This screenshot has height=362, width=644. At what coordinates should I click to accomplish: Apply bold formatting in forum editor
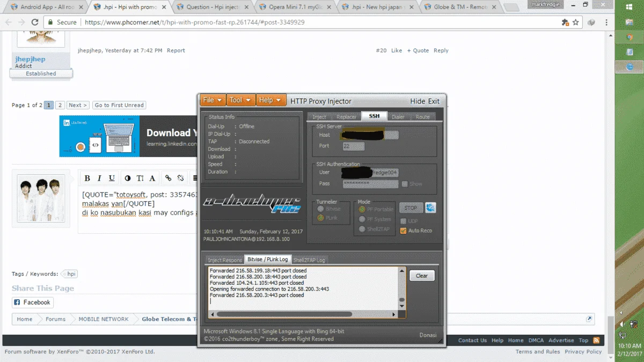86,178
